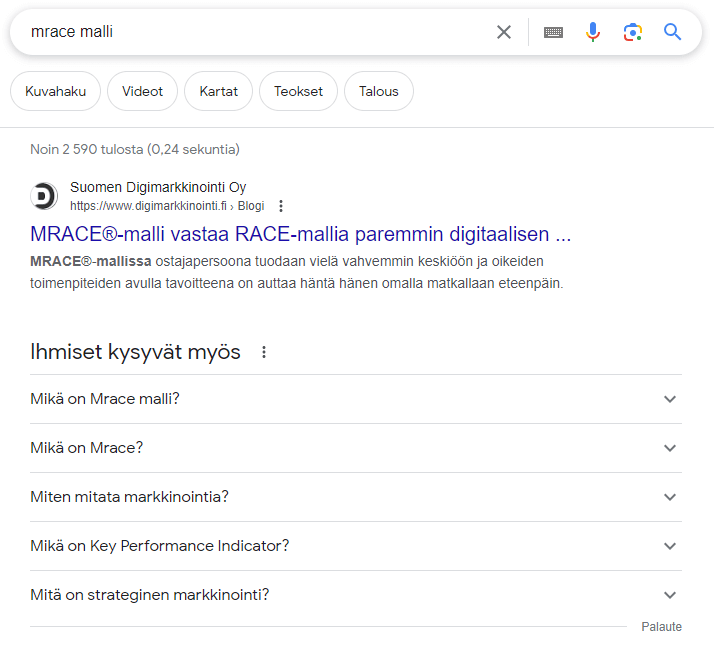Screen dimensions: 714x648
Task: Open the MRACE®-malli vastaa RACE-mallia result link
Action: 301,234
